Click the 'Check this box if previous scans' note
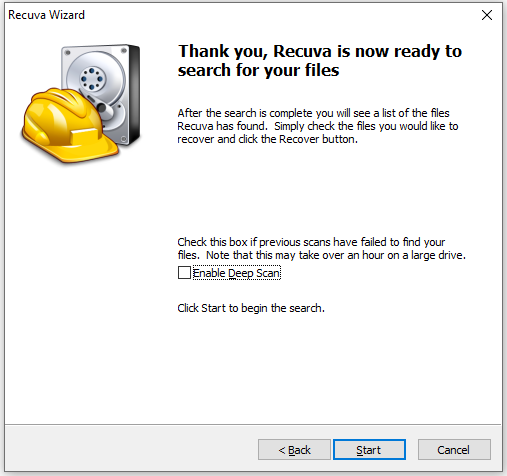The image size is (507, 476). pyautogui.click(x=321, y=248)
